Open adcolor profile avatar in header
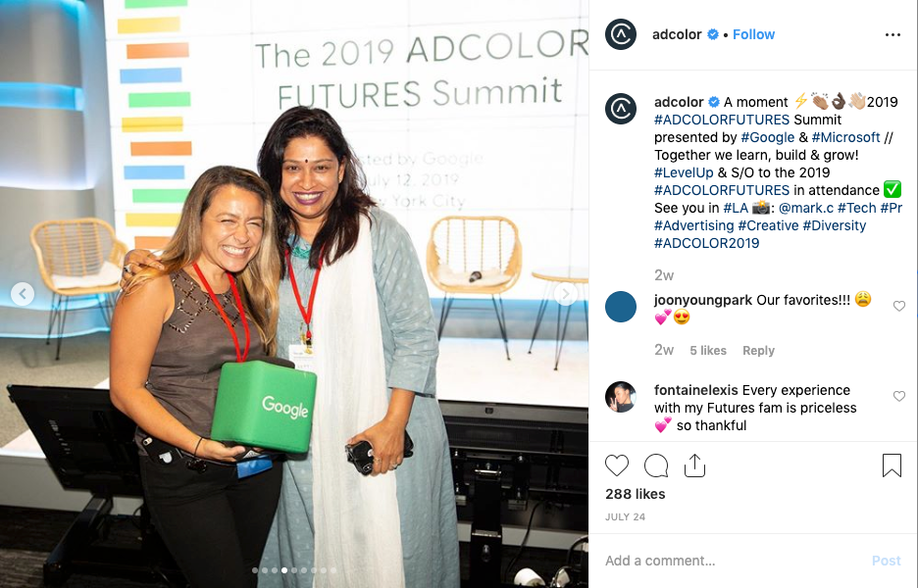This screenshot has height=588, width=918. pyautogui.click(x=621, y=34)
